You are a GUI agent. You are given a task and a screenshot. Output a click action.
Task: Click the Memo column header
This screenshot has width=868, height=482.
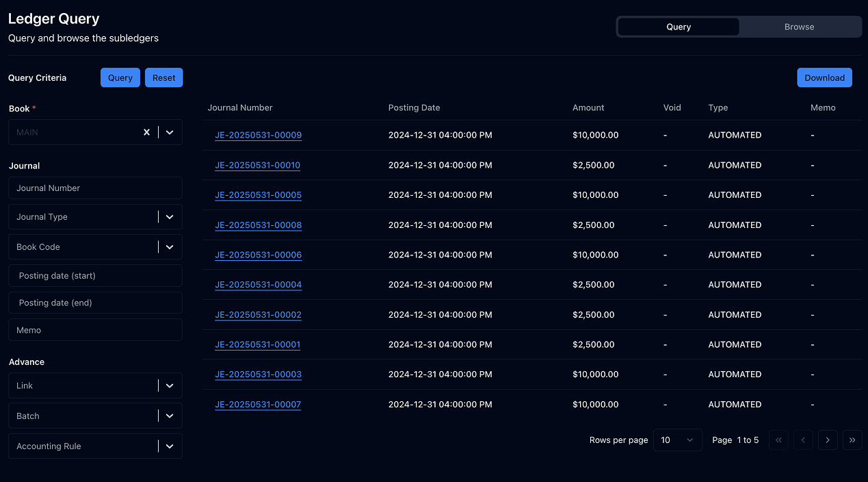[823, 107]
